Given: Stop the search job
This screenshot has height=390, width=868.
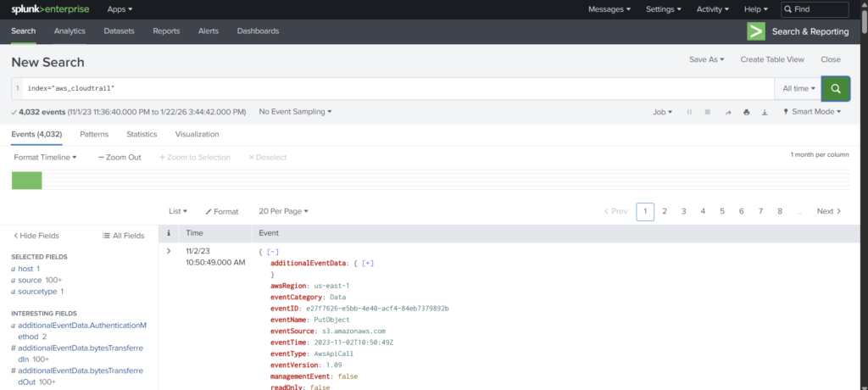Looking at the screenshot, I should click(x=708, y=112).
